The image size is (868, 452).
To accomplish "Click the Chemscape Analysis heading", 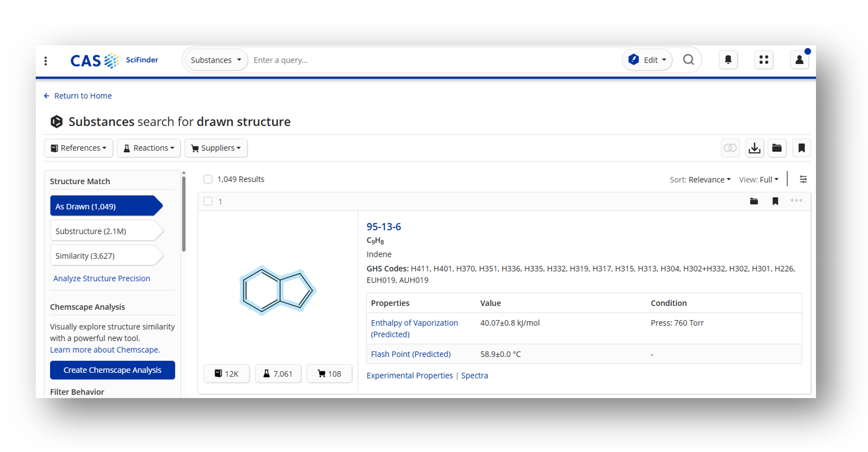I will click(87, 307).
